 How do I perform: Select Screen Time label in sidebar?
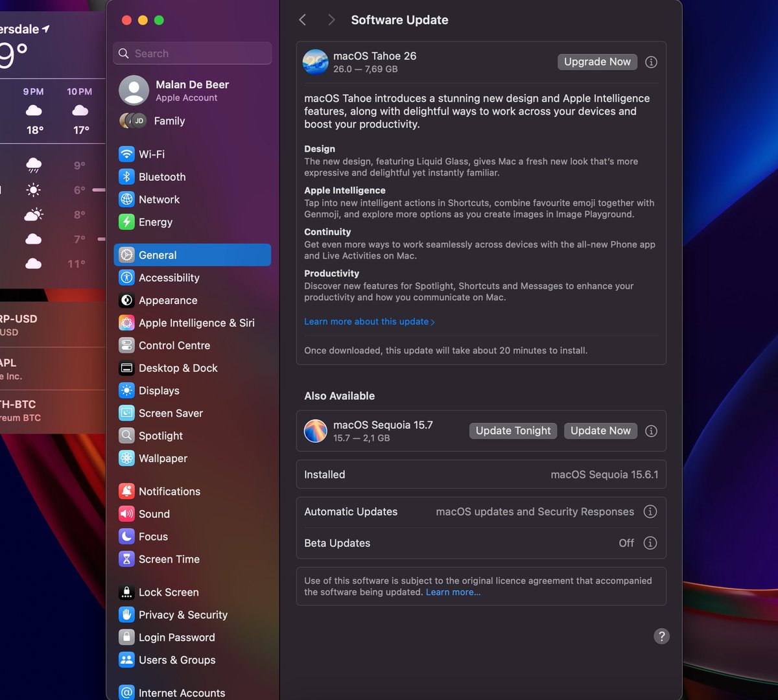pyautogui.click(x=169, y=559)
